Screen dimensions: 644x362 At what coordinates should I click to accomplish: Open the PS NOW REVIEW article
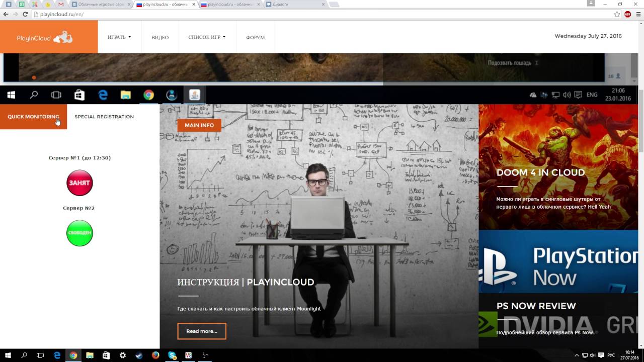536,306
